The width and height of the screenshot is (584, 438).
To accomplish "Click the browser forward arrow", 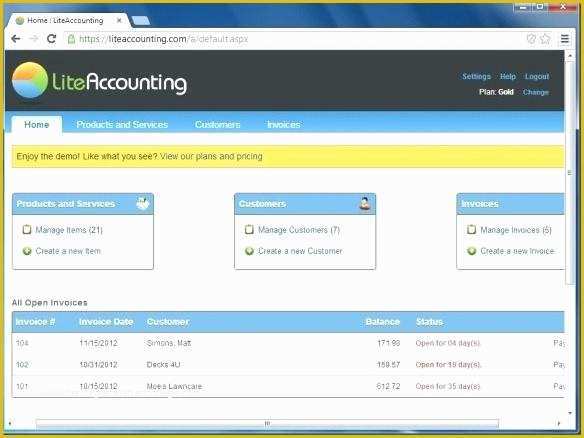I will [34, 39].
